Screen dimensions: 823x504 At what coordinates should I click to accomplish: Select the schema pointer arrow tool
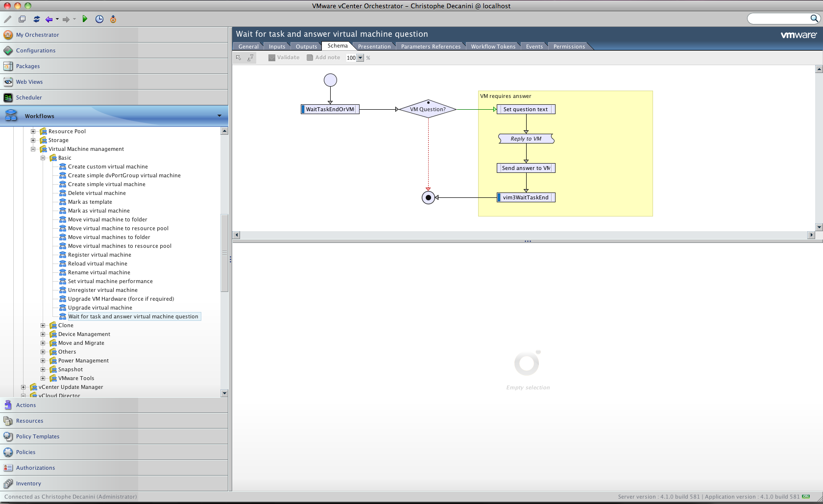pos(239,58)
